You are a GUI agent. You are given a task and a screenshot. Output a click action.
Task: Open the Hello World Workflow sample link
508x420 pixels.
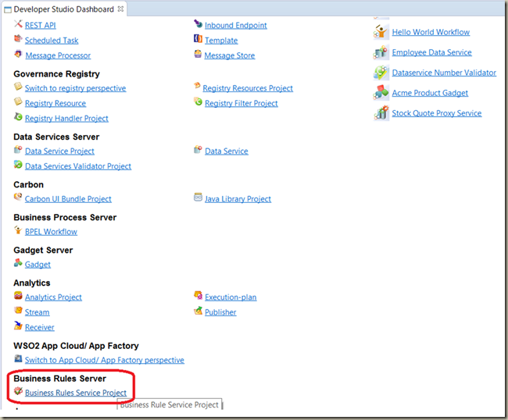431,32
